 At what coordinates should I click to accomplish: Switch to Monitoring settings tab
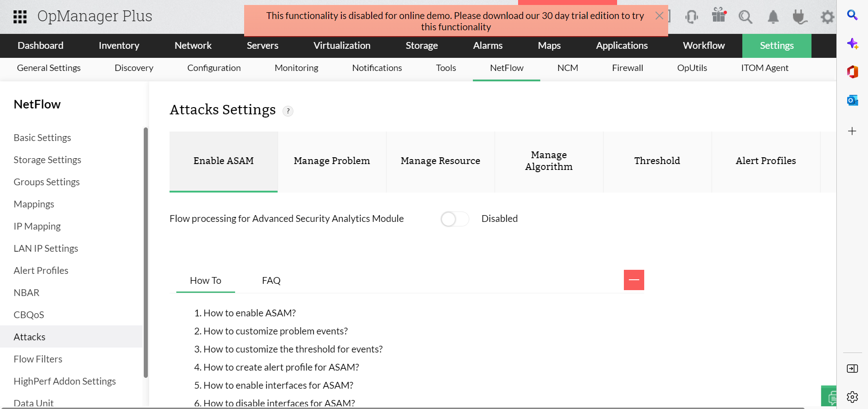click(297, 68)
